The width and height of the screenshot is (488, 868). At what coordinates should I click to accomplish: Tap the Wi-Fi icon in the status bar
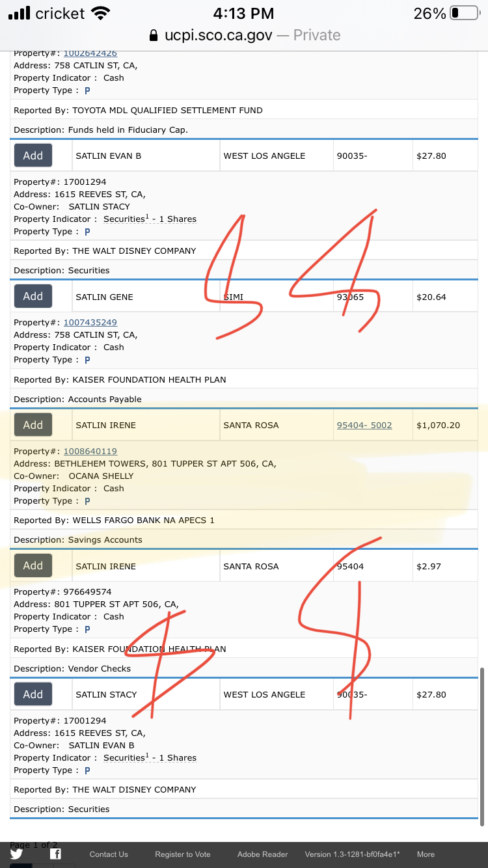tap(101, 13)
